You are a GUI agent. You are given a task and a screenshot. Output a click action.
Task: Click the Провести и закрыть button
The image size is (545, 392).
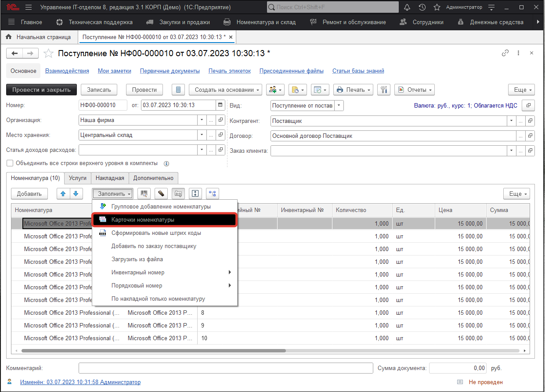41,90
